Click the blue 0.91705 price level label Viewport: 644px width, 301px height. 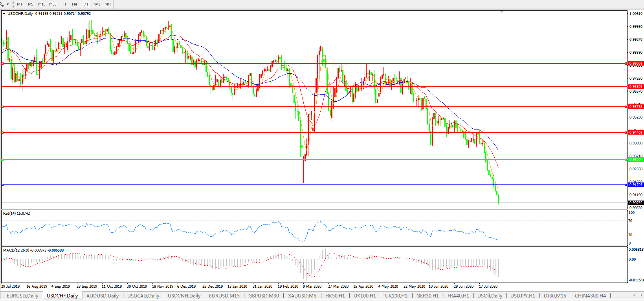click(635, 185)
